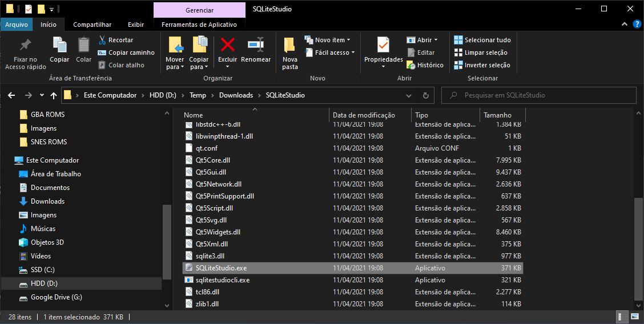The width and height of the screenshot is (644, 324).
Task: Open file Histórico in ribbon
Action: (x=425, y=65)
